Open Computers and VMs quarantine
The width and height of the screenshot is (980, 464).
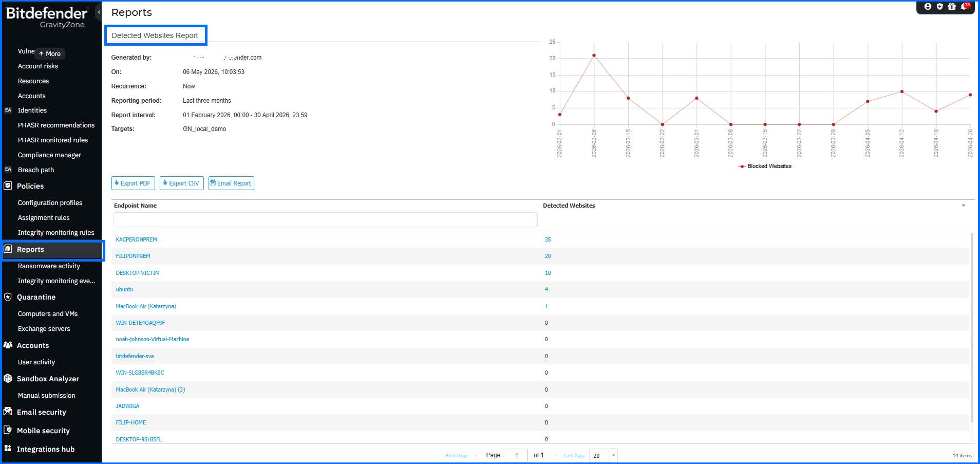(x=48, y=314)
